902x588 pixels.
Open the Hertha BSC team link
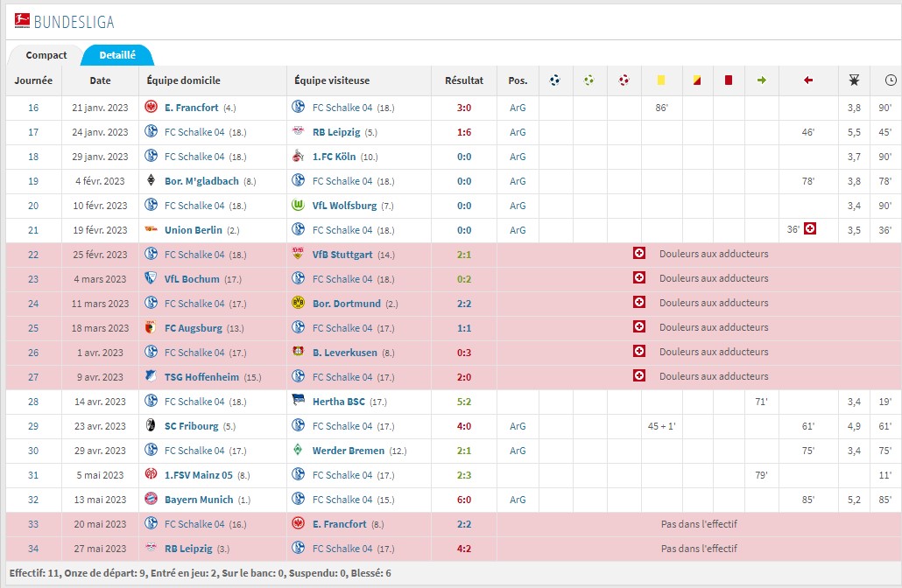[339, 402]
